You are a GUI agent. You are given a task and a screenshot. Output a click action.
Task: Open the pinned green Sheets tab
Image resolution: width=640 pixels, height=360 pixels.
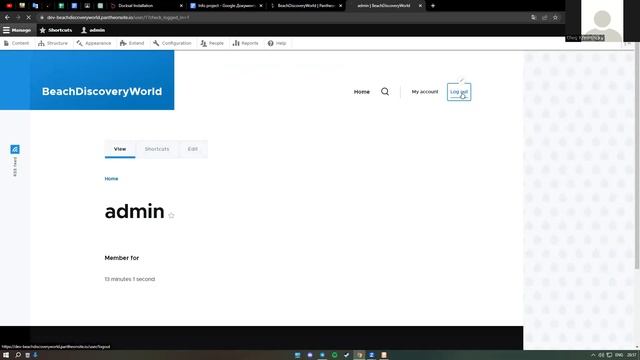point(61,6)
